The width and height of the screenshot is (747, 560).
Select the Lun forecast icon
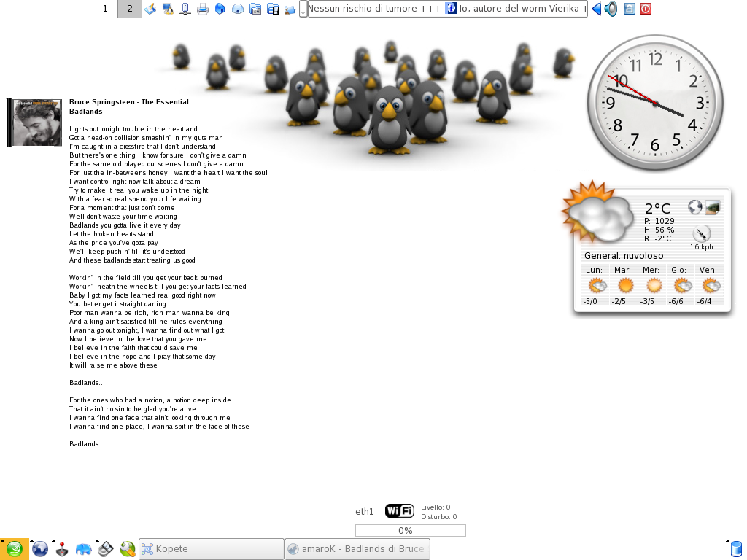(x=597, y=286)
